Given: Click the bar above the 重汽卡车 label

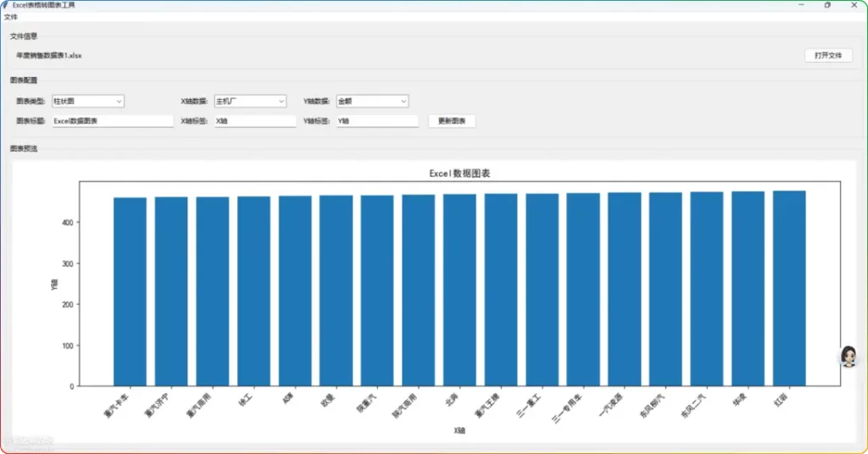Looking at the screenshot, I should click(x=130, y=292).
